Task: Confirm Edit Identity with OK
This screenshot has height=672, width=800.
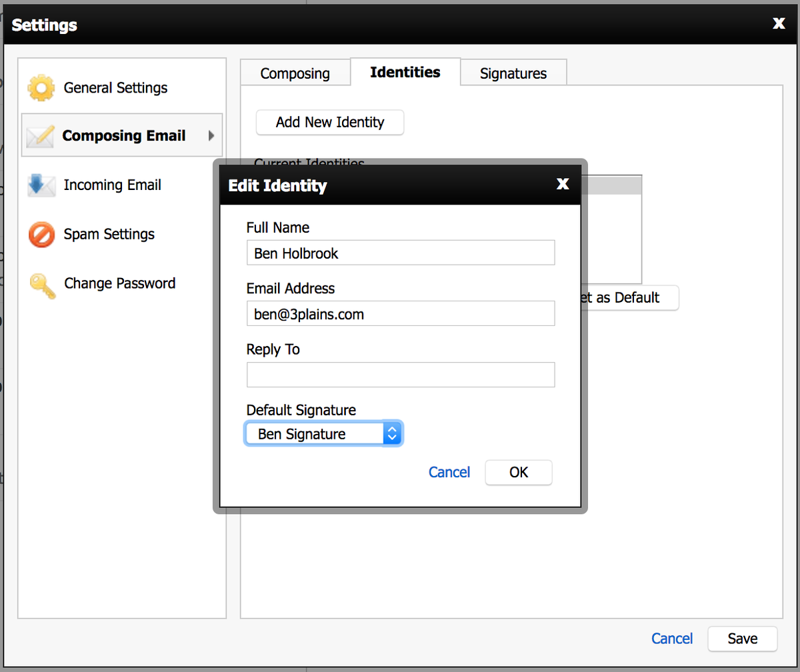Action: (x=519, y=472)
